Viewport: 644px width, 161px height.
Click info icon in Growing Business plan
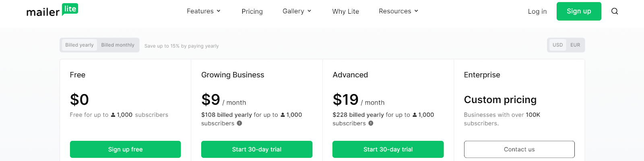(x=239, y=124)
